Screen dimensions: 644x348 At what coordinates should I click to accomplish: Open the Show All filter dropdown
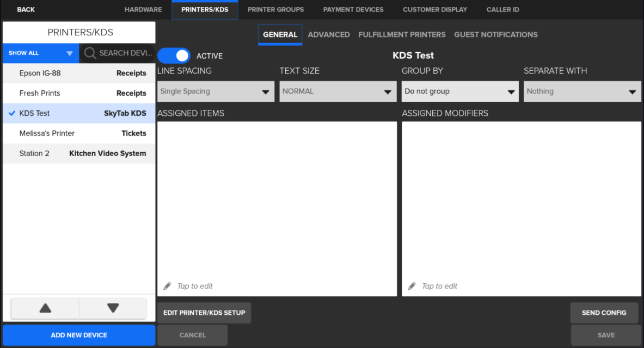click(x=41, y=53)
